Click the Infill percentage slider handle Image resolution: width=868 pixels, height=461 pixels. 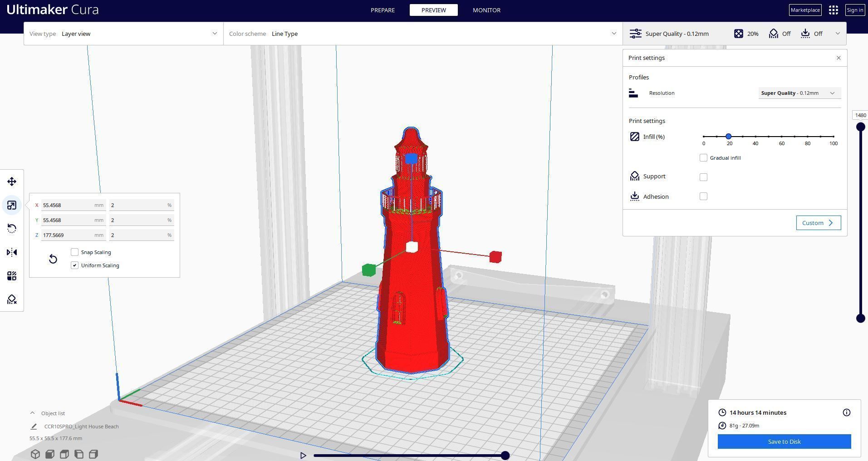(729, 137)
